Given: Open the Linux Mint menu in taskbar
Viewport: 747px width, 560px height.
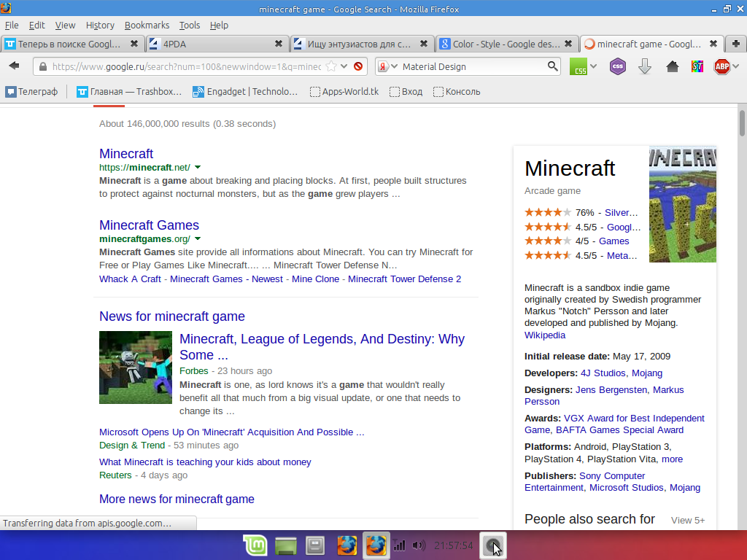Looking at the screenshot, I should click(x=255, y=545).
